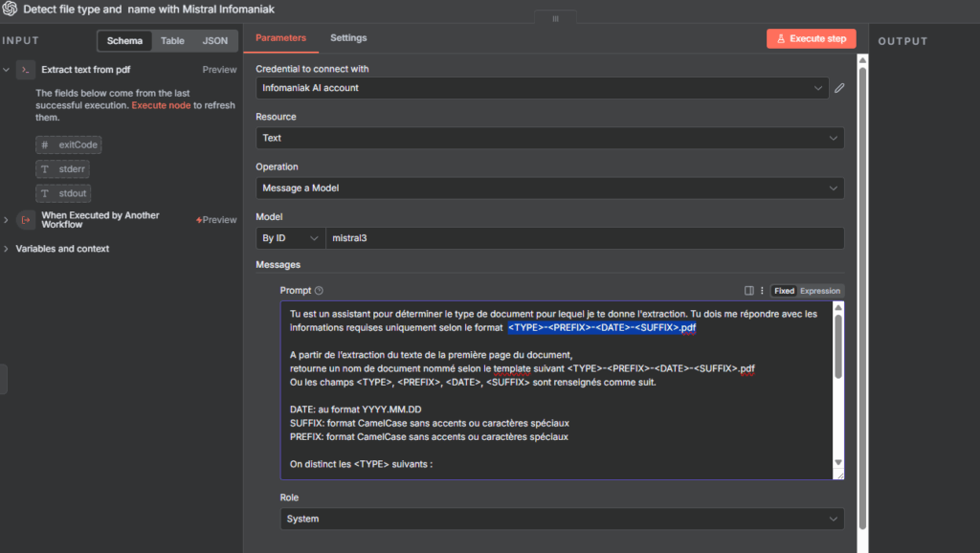Click the help icon next to Prompt
This screenshot has height=553, width=980.
320,291
